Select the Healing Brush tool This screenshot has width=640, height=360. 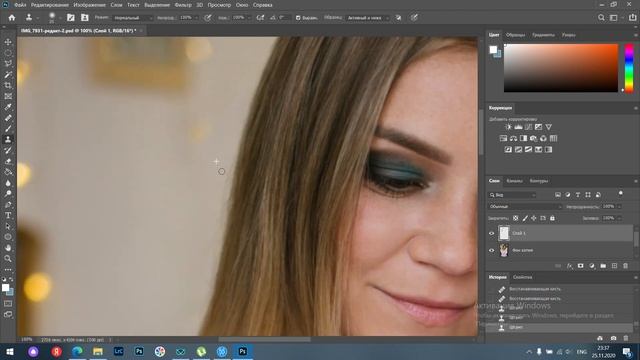(x=8, y=118)
